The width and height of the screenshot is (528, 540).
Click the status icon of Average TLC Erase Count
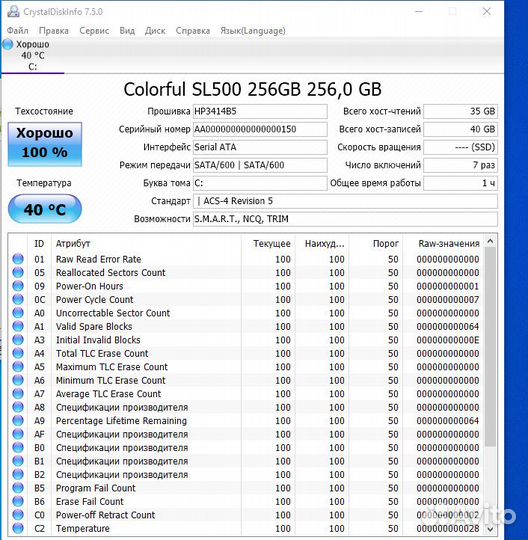(18, 394)
